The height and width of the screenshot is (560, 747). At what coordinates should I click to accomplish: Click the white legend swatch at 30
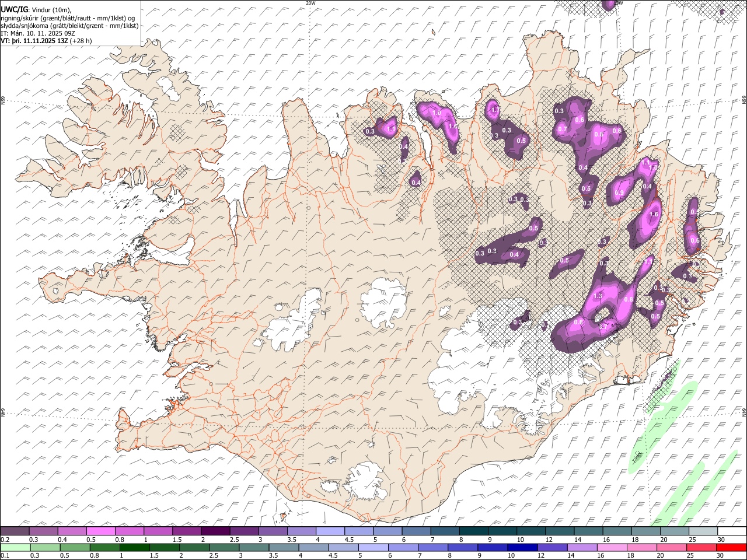coord(732,531)
